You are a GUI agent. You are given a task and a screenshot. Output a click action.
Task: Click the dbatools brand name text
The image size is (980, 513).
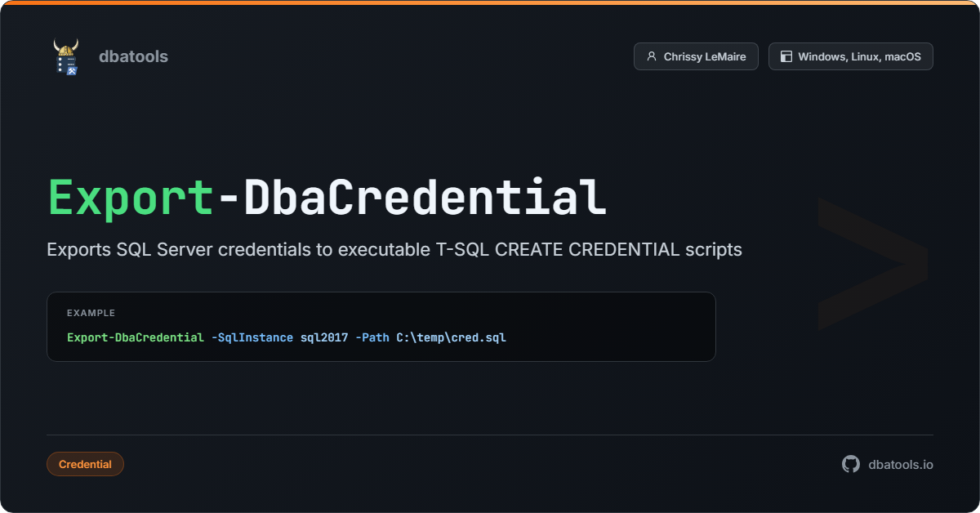click(133, 56)
